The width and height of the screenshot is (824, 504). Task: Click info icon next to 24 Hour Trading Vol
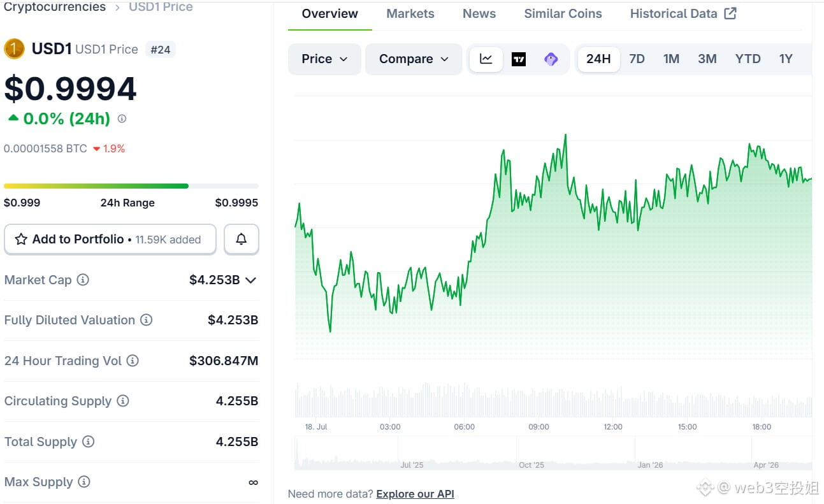point(133,361)
